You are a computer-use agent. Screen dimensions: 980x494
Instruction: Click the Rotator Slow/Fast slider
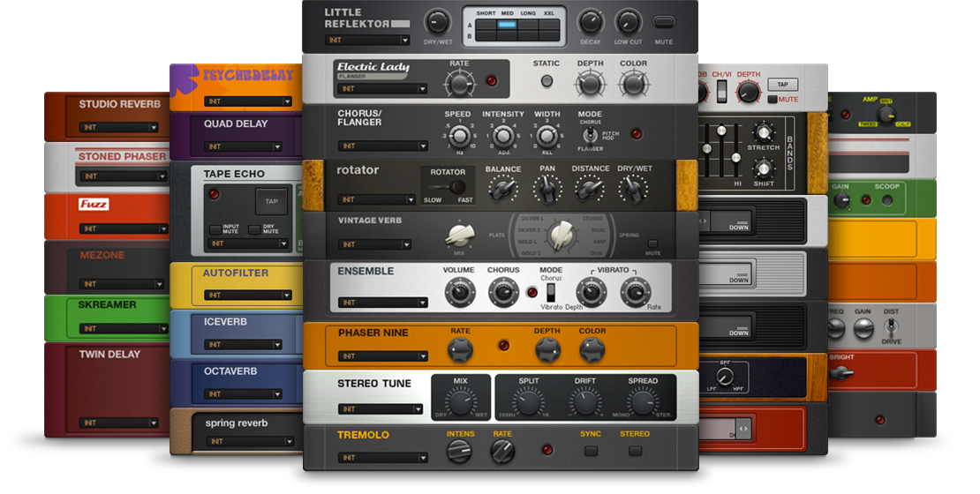(x=454, y=187)
